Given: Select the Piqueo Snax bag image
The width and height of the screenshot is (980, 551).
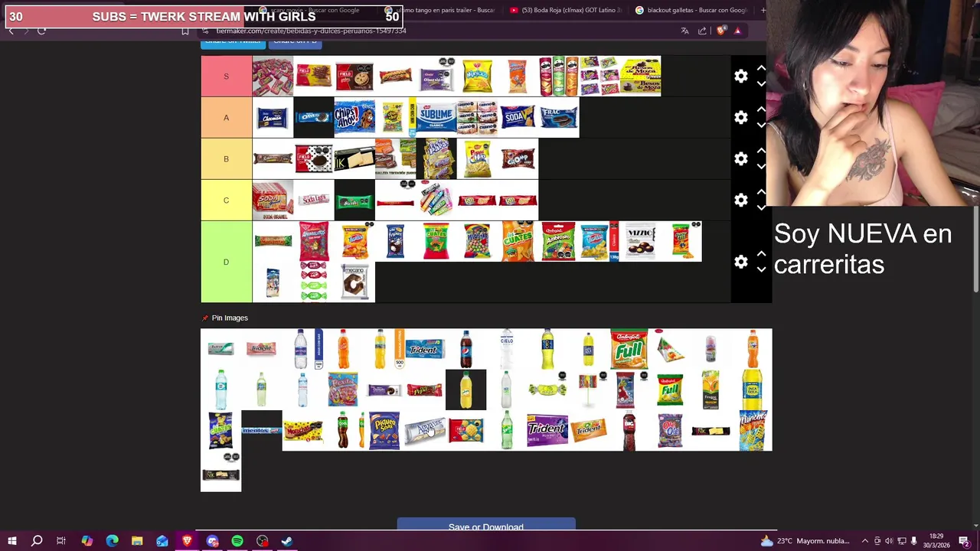Looking at the screenshot, I should pos(384,430).
